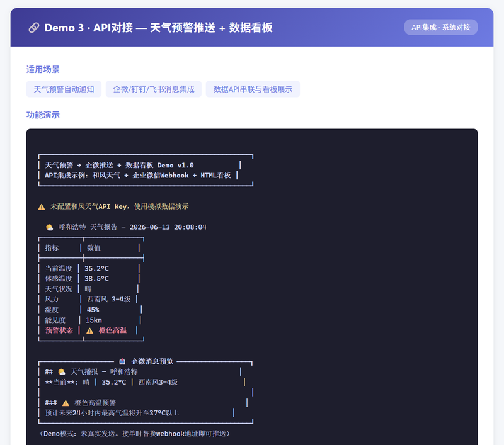Click the 晴 weather condition cell
The width and height of the screenshot is (504, 445).
click(x=88, y=289)
